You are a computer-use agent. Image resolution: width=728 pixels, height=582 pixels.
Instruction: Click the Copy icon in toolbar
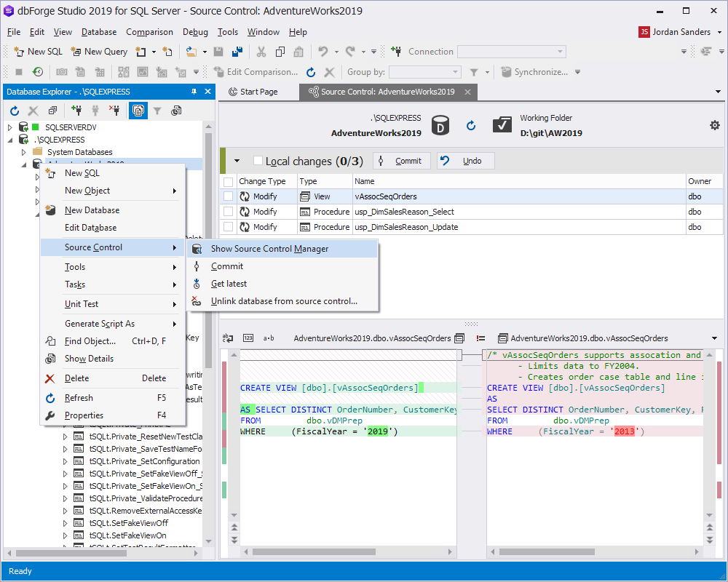click(x=280, y=52)
